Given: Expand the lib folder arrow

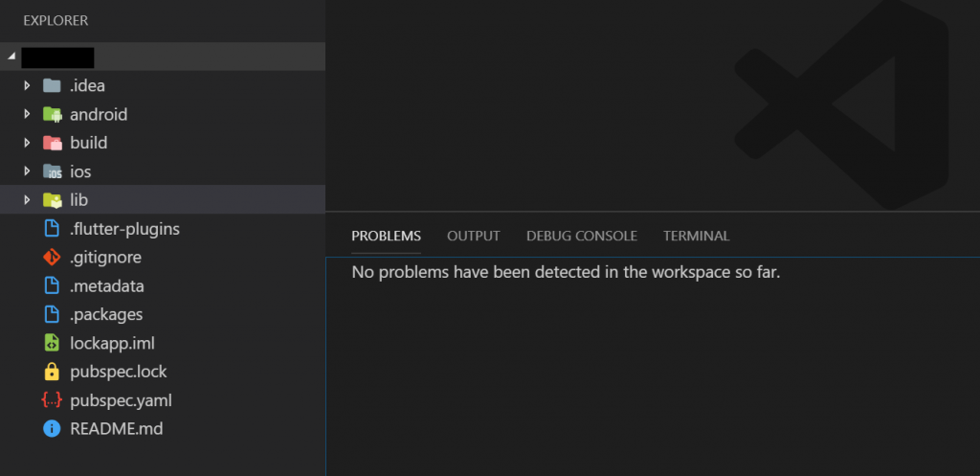Looking at the screenshot, I should coord(27,200).
